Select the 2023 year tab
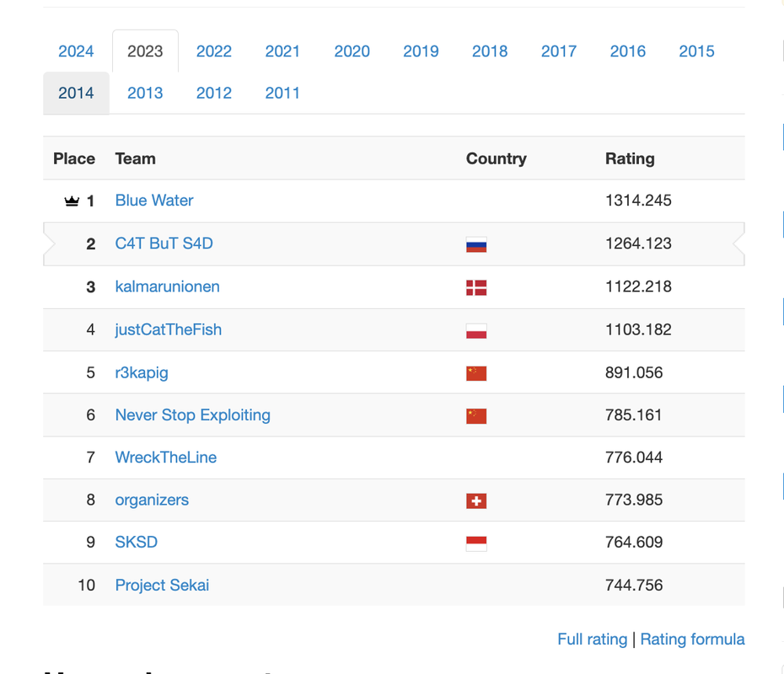 click(145, 51)
